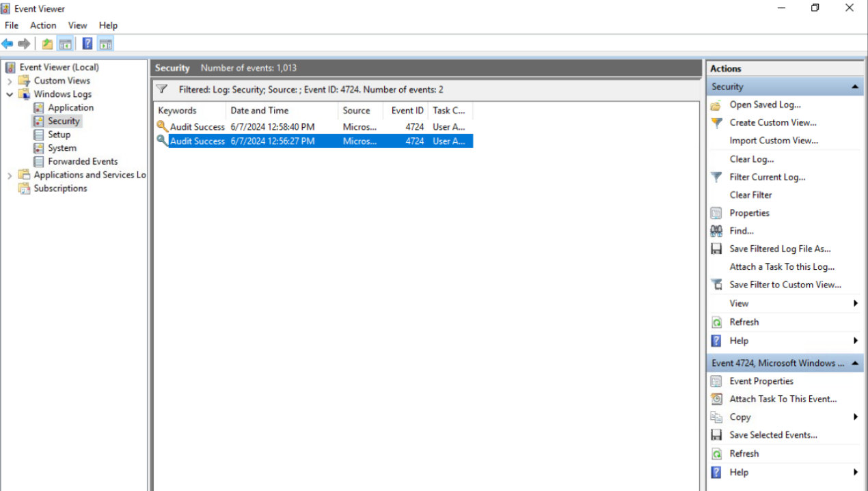Viewport: 868px width, 491px height.
Task: Open the Action menu
Action: pos(43,25)
